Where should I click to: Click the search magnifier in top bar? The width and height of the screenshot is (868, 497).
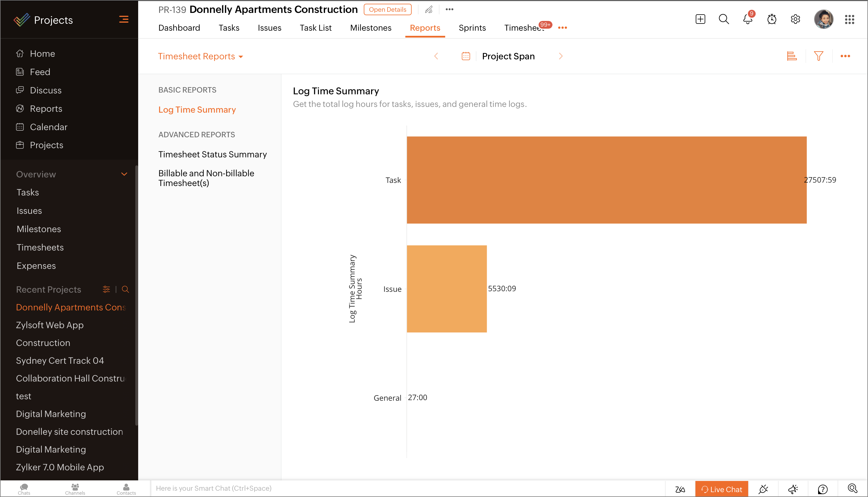pyautogui.click(x=724, y=19)
